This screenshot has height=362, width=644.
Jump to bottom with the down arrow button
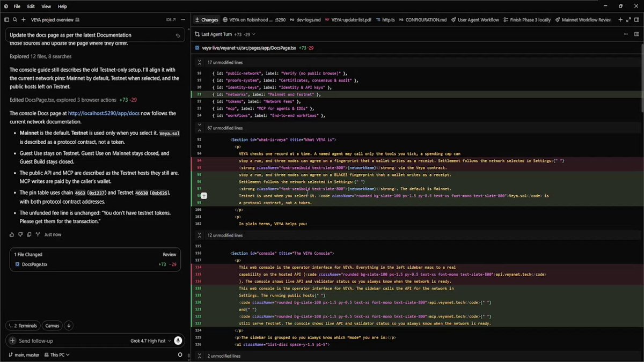(x=69, y=326)
